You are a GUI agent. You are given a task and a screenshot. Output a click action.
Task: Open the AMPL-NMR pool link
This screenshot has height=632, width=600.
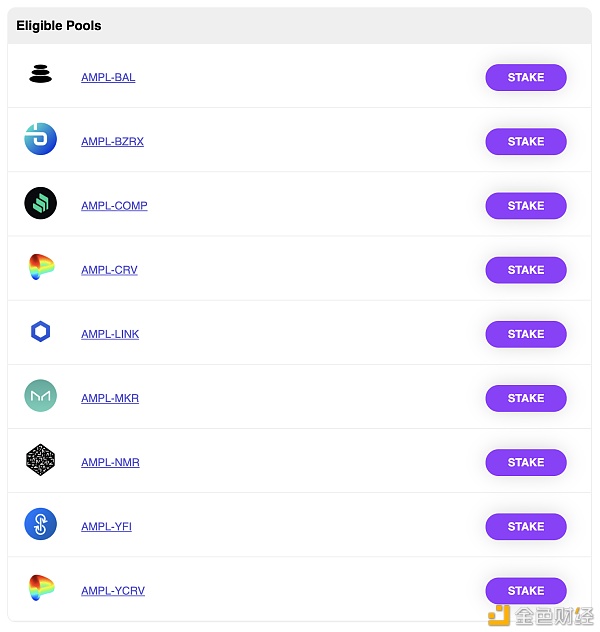click(x=110, y=462)
